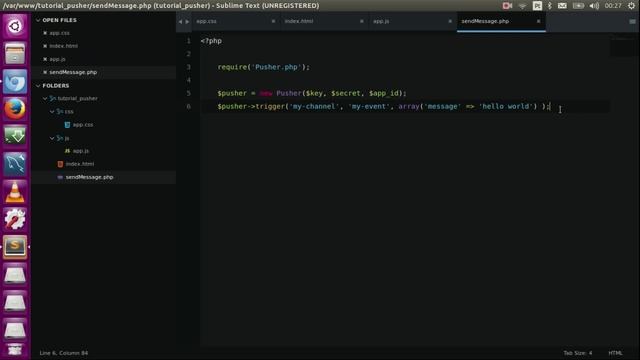Launch MySQL Workbench dolphin icon
Image resolution: width=640 pixels, height=360 pixels.
pos(15,164)
